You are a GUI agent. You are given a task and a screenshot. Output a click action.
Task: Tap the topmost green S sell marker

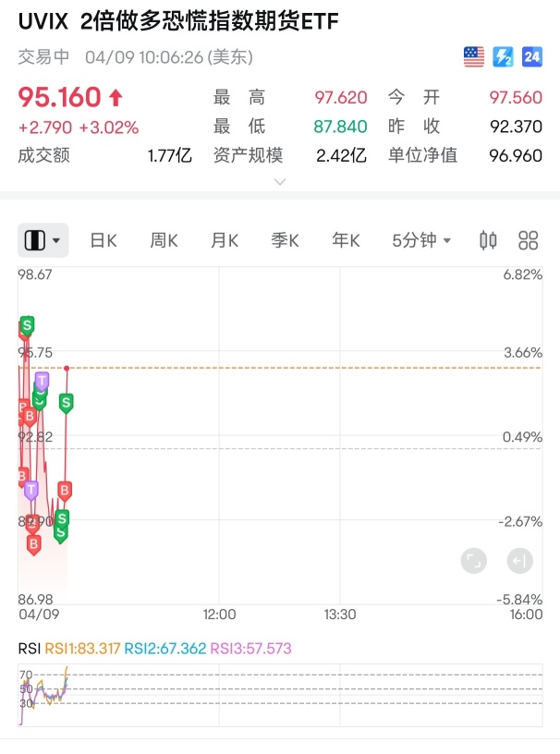point(27,325)
